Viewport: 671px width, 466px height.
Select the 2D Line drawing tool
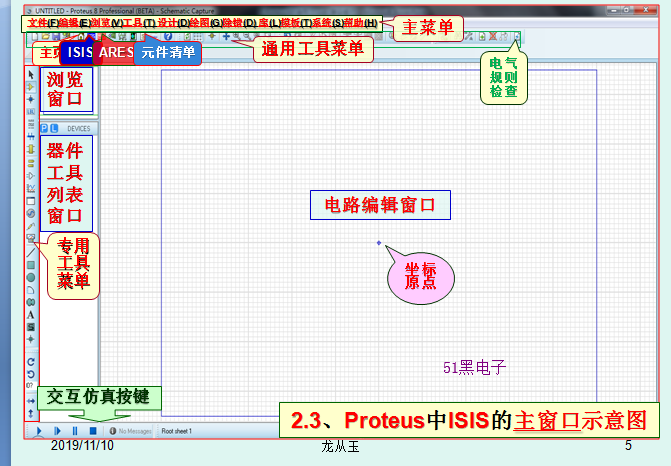point(31,252)
